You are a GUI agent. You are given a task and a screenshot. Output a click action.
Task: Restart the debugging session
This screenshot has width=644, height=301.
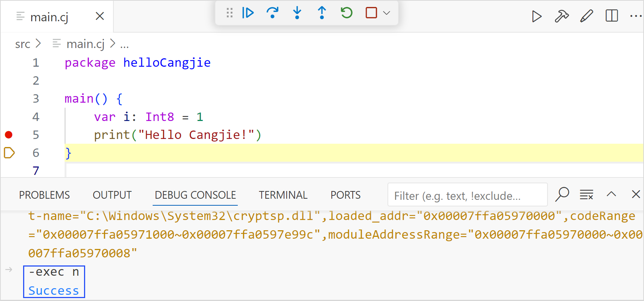point(346,13)
